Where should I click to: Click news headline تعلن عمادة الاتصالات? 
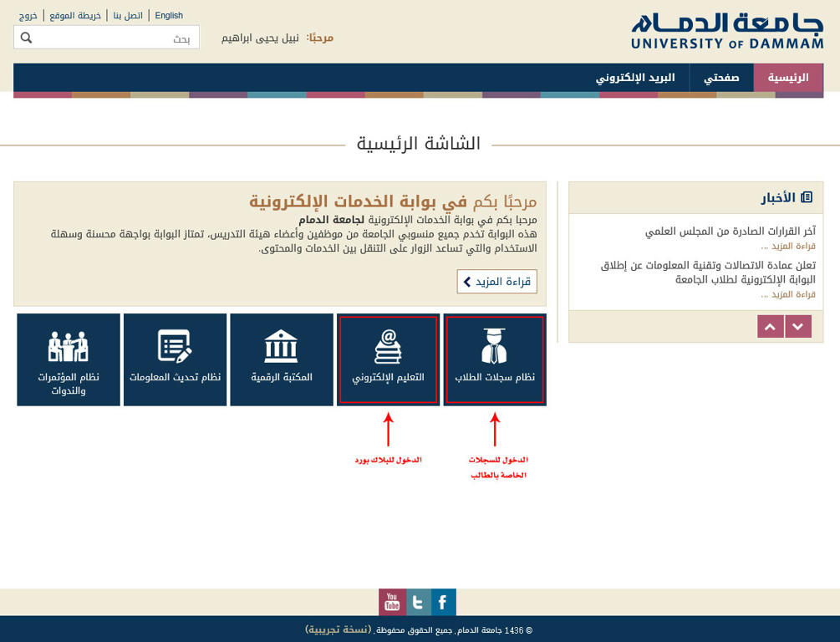(708, 273)
